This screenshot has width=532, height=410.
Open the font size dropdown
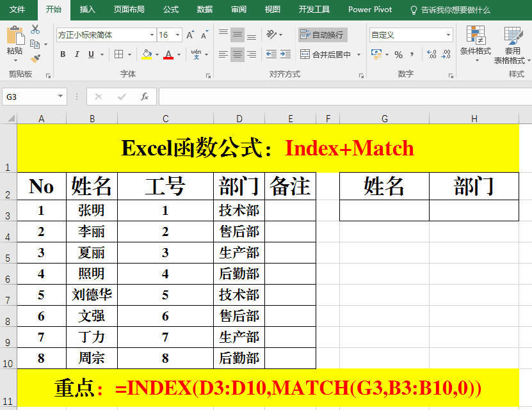(177, 35)
